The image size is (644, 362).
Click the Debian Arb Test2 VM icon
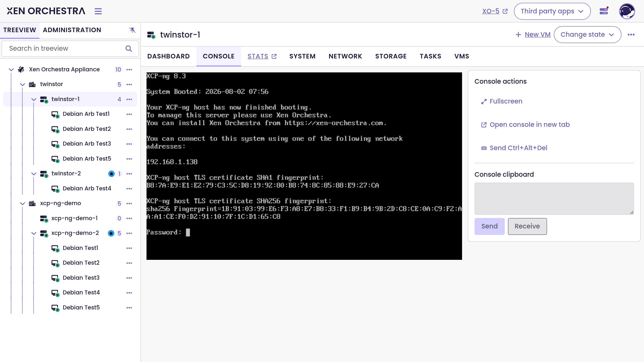click(x=55, y=129)
